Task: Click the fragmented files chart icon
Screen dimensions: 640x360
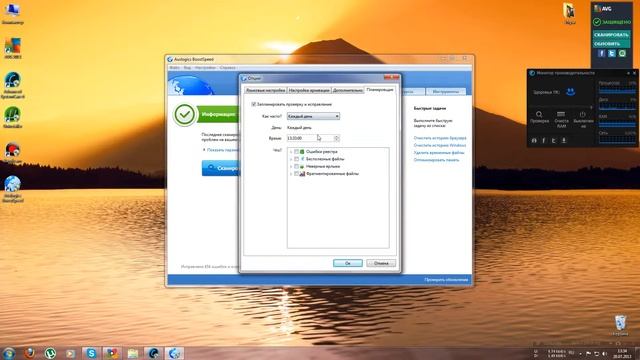Action: [302, 174]
